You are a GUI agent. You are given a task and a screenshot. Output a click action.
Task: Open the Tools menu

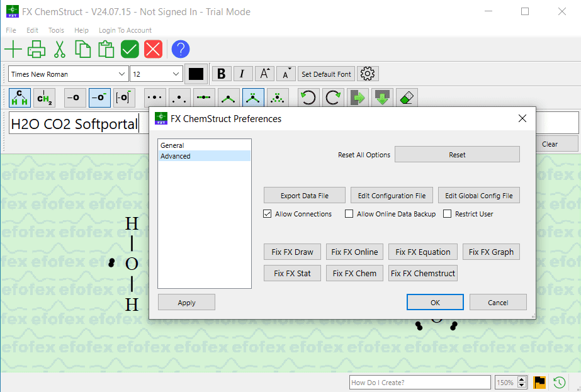pyautogui.click(x=56, y=30)
